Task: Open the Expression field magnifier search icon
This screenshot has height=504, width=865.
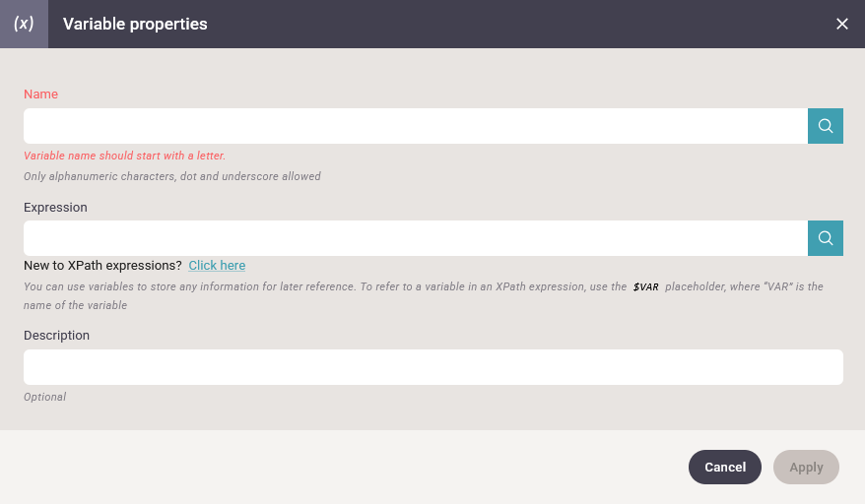Action: (x=826, y=238)
